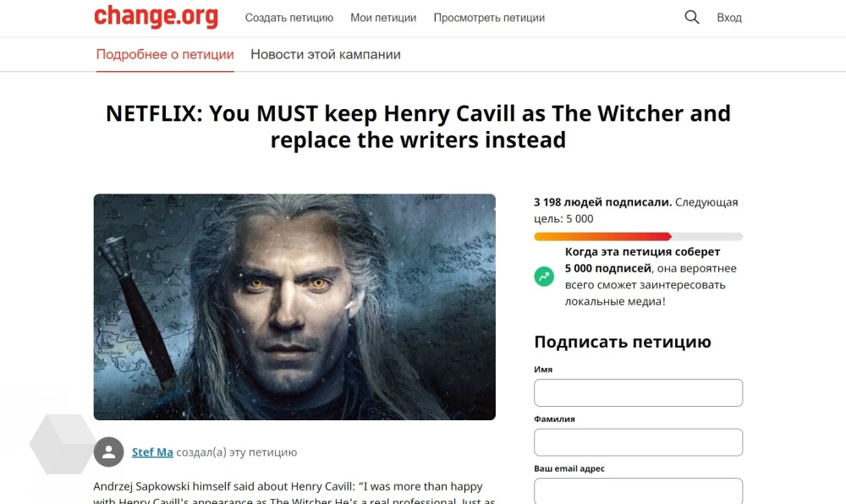
Task: Open Создать петицию menu item
Action: (289, 18)
